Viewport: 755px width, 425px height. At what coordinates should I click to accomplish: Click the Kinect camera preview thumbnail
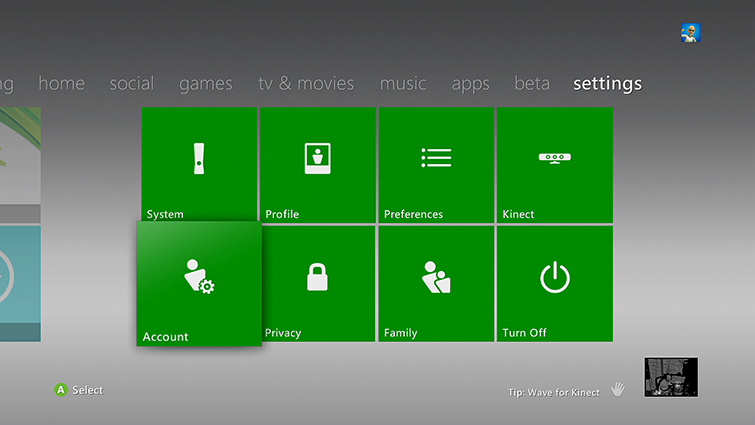coord(670,377)
